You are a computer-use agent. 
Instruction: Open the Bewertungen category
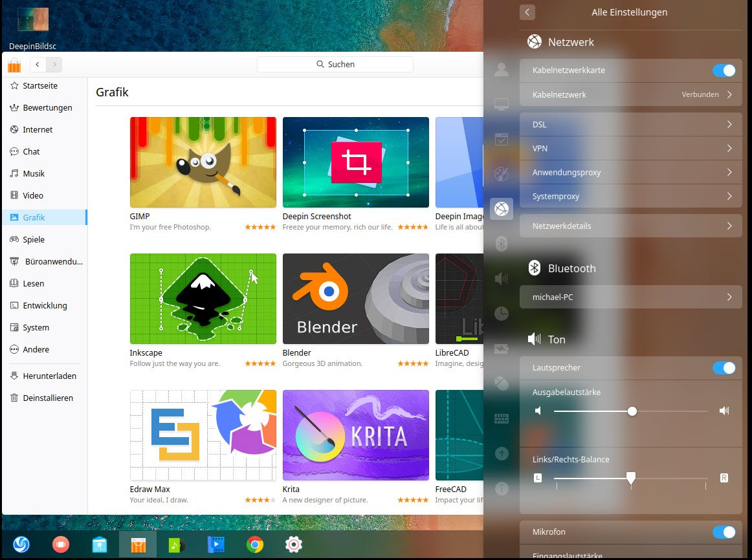pyautogui.click(x=44, y=108)
